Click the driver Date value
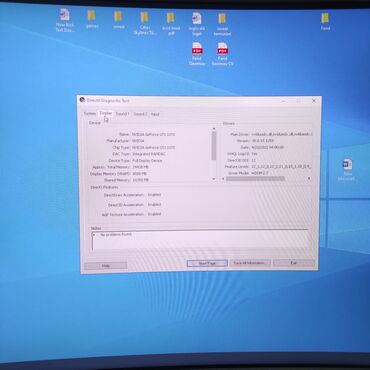370x370 pixels. click(268, 147)
